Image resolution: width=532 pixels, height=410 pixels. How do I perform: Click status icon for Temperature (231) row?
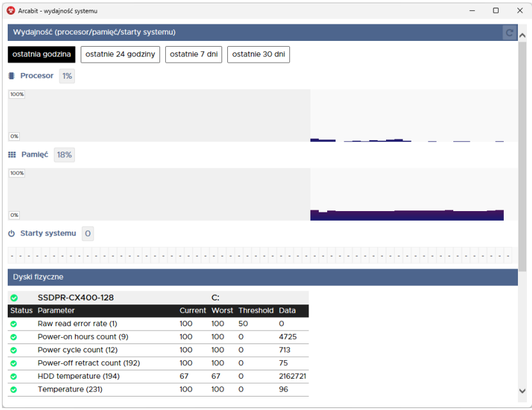pyautogui.click(x=13, y=390)
